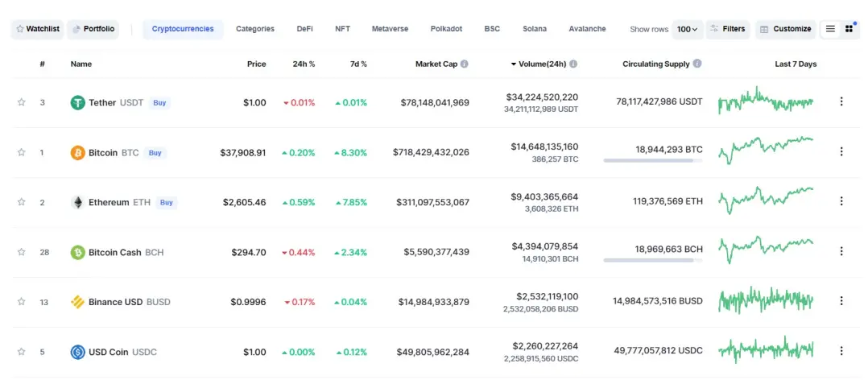Click the Bitcoin coin logo
This screenshot has height=380, width=868.
[77, 153]
